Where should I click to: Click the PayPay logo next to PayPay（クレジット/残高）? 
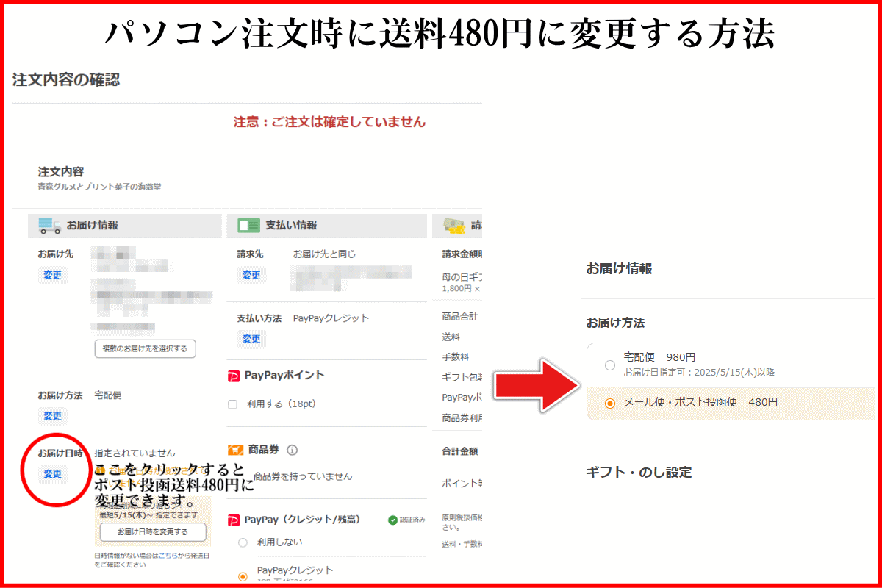click(234, 520)
